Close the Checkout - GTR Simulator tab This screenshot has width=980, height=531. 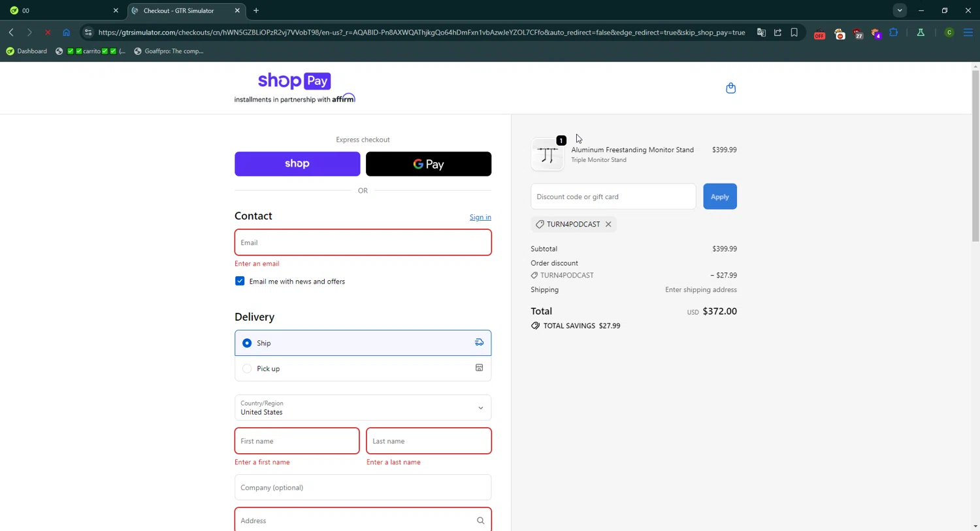coord(237,10)
